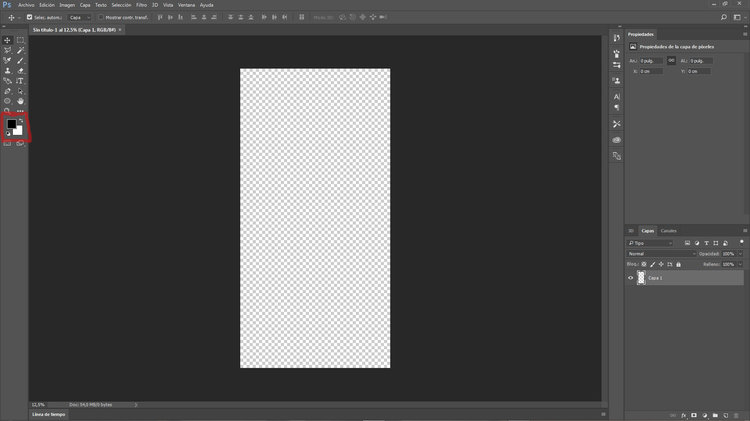750x421 pixels.
Task: Open the Normal blend mode dropdown
Action: pyautogui.click(x=661, y=254)
